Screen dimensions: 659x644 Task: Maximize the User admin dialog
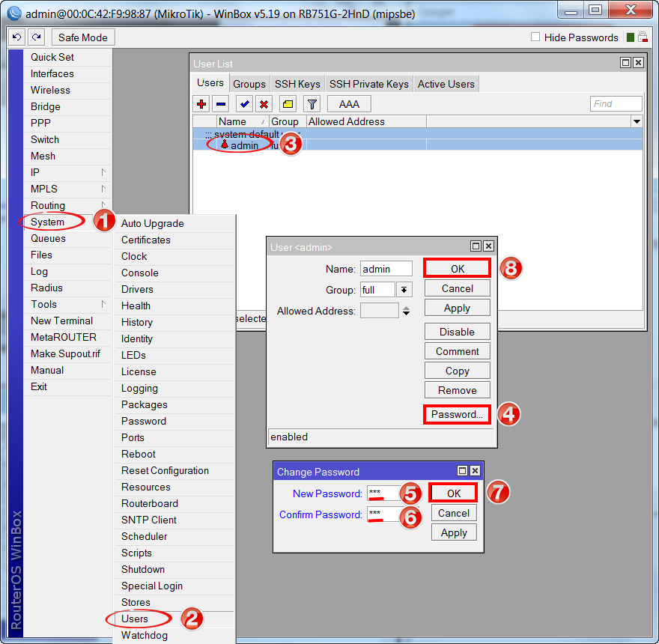coord(476,246)
